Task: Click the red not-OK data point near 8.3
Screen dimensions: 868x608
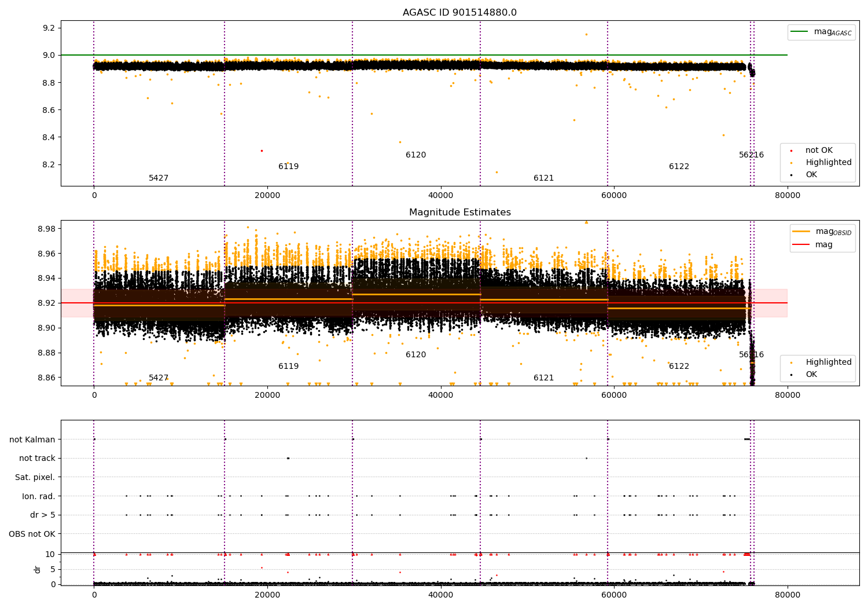Action: point(262,151)
